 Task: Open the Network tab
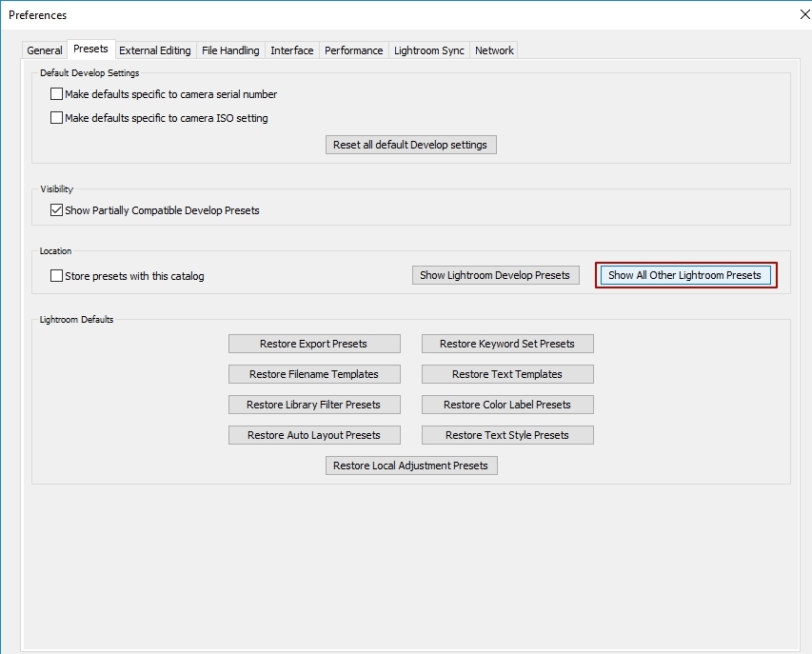494,50
